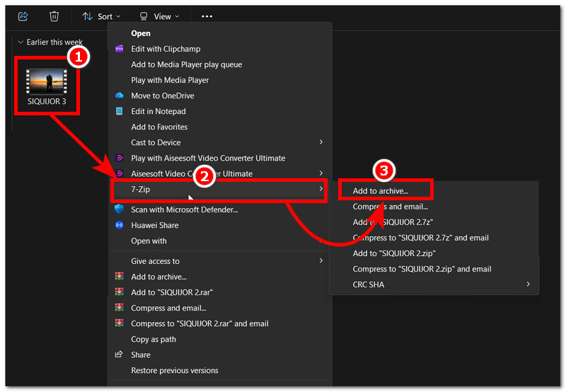This screenshot has width=566, height=392.
Task: Click the Huawei Share icon
Action: click(119, 225)
